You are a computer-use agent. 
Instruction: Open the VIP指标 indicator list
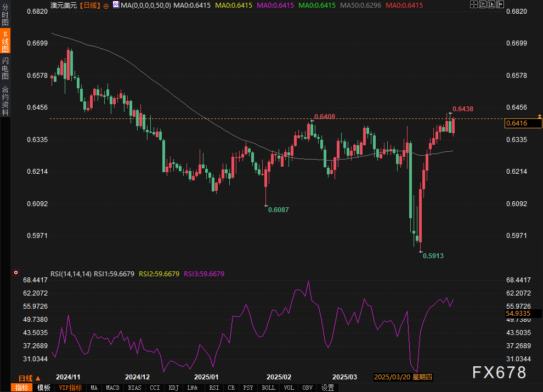click(70, 388)
